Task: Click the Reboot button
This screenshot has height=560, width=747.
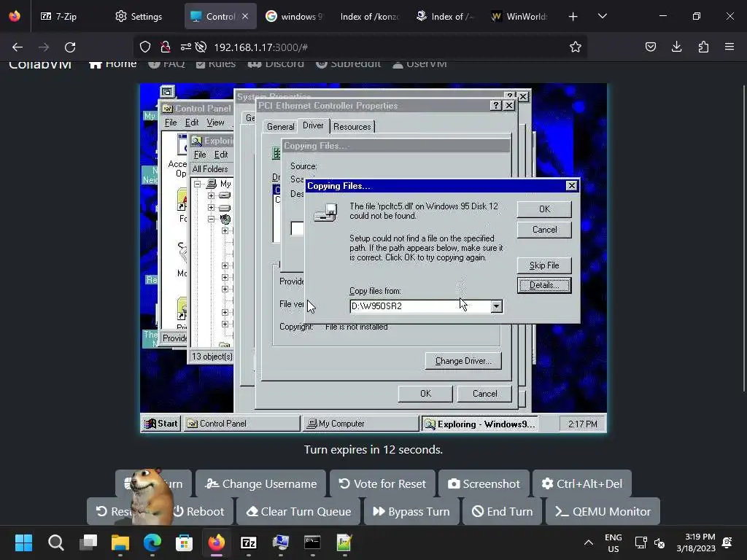Action: [x=198, y=511]
